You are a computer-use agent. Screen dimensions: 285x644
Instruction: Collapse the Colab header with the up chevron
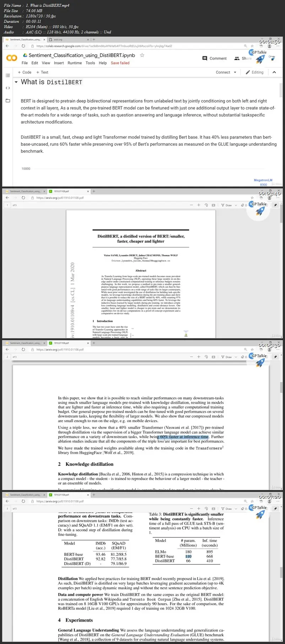[x=274, y=72]
